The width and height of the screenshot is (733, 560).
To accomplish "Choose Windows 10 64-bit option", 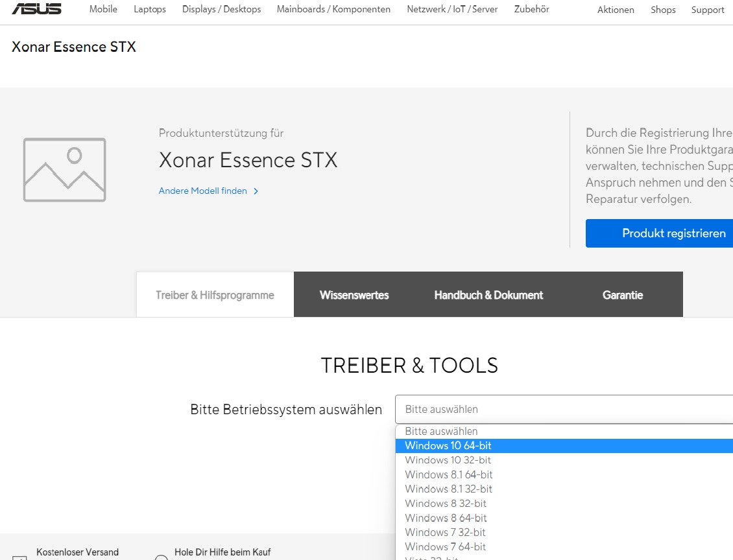I will 564,445.
